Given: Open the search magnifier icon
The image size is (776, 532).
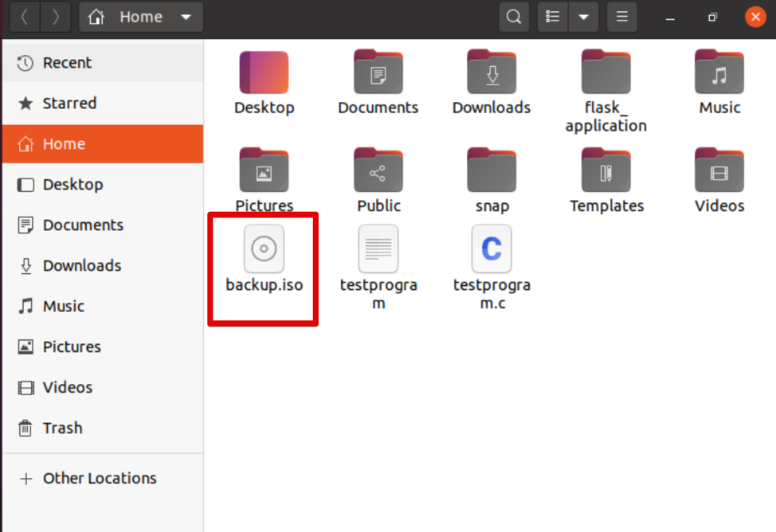Looking at the screenshot, I should pyautogui.click(x=514, y=17).
